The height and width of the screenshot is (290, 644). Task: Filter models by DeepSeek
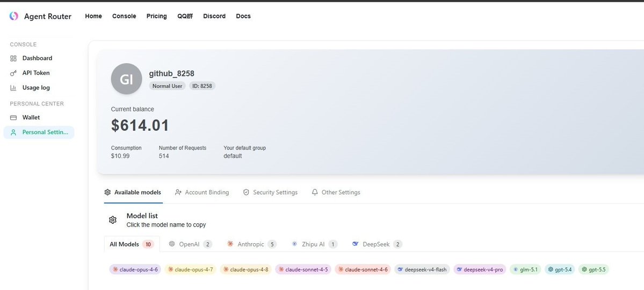tap(377, 244)
